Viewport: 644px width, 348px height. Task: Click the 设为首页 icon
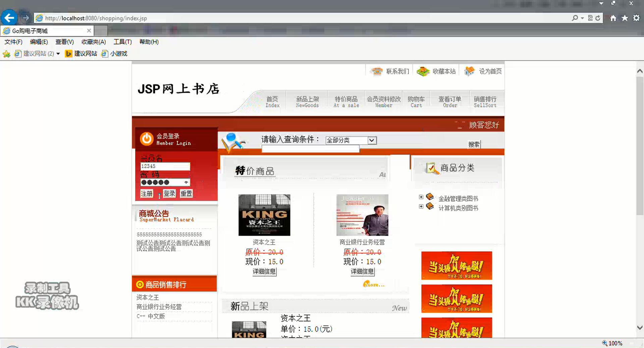click(470, 71)
